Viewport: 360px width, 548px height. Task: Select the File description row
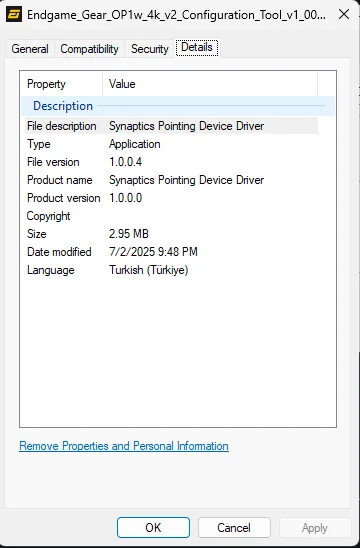pos(171,126)
